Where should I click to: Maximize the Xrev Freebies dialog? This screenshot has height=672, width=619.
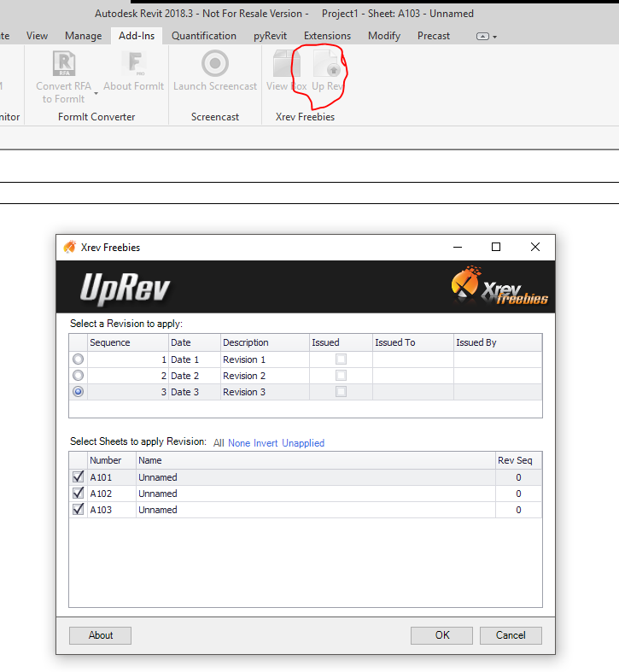[496, 247]
